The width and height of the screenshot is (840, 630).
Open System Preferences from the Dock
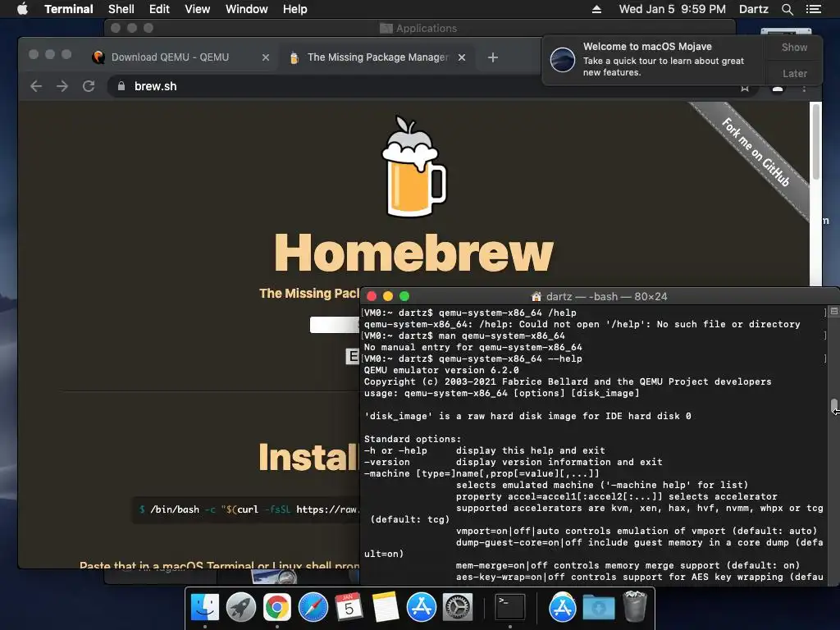[x=458, y=608]
